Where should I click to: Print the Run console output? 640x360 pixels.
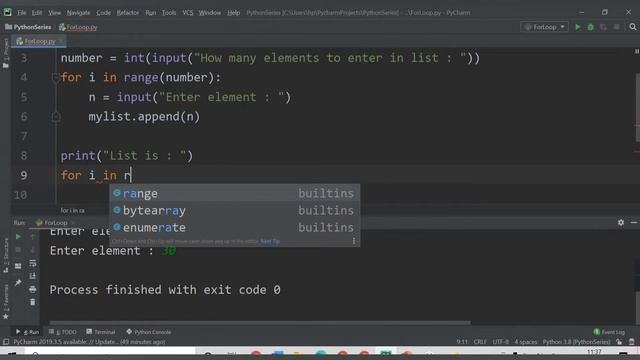click(x=33, y=289)
